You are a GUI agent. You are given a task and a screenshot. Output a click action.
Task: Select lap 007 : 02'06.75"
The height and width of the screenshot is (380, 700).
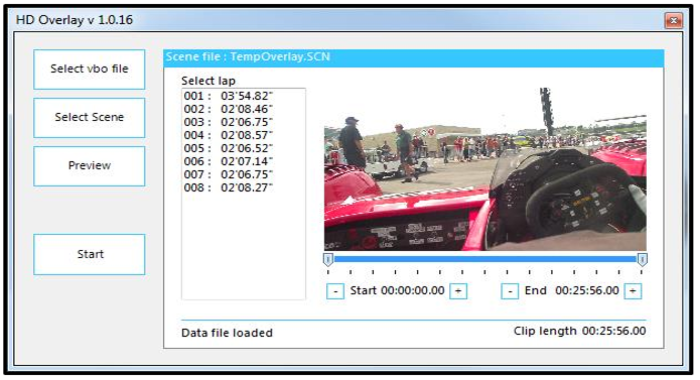click(243, 174)
